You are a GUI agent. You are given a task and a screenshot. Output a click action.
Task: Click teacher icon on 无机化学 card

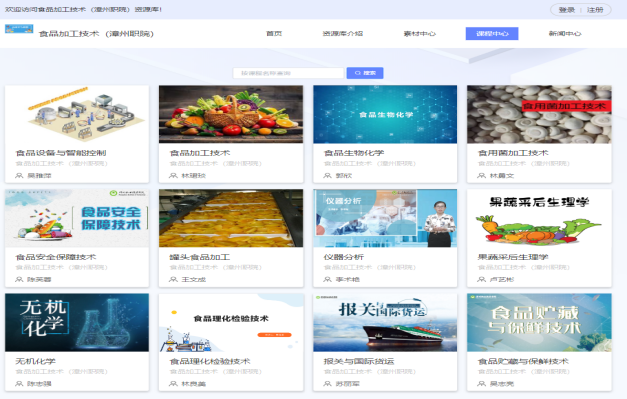pyautogui.click(x=19, y=384)
